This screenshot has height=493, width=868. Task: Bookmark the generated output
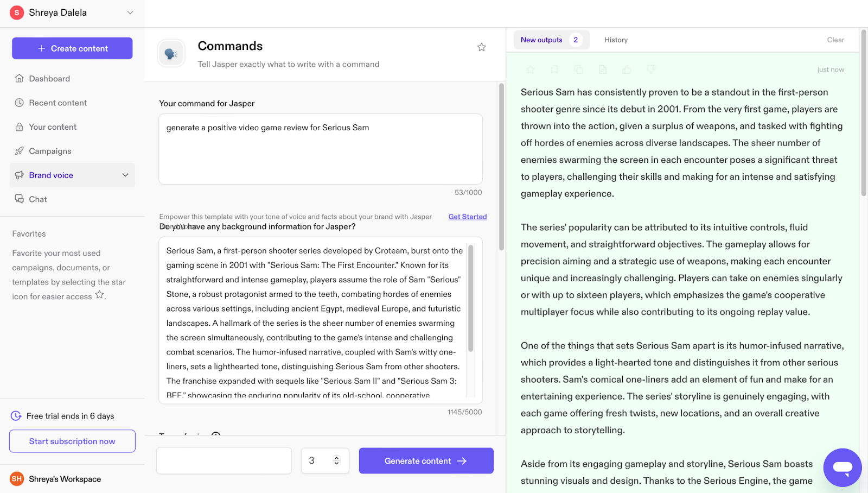tap(554, 69)
